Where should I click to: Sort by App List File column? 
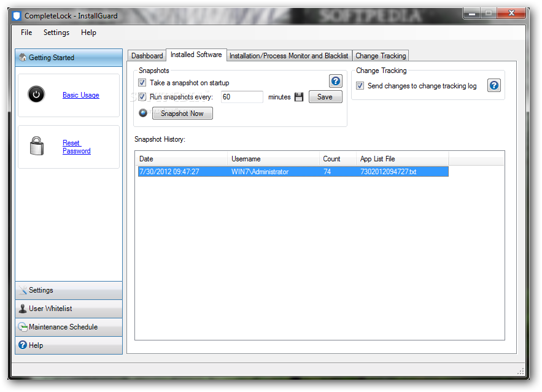pyautogui.click(x=402, y=159)
